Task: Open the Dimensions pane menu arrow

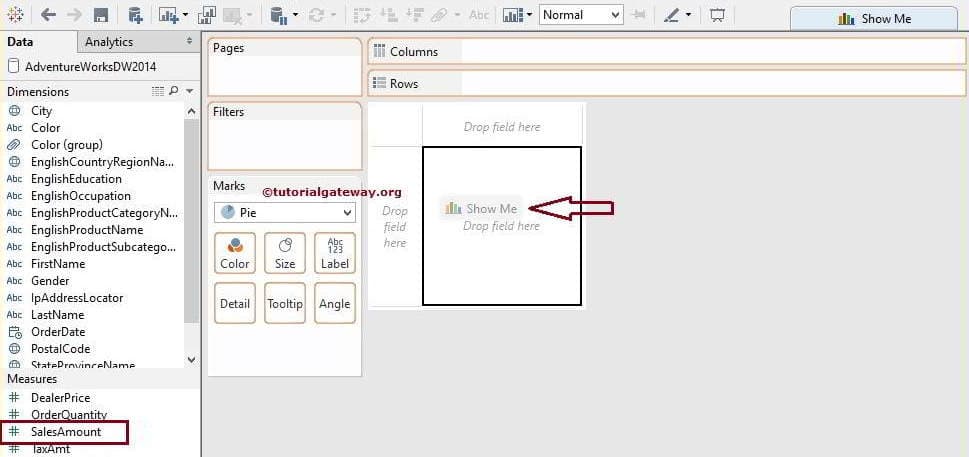Action: click(x=190, y=91)
